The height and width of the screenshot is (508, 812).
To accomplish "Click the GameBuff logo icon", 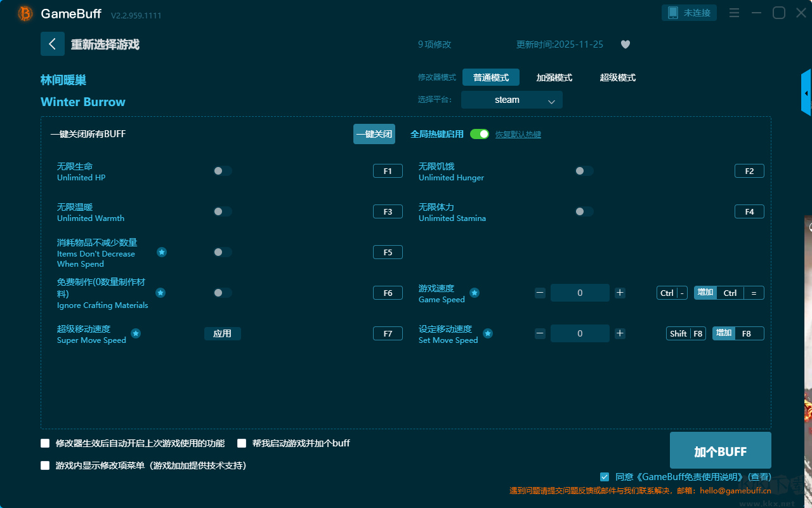I will click(25, 13).
